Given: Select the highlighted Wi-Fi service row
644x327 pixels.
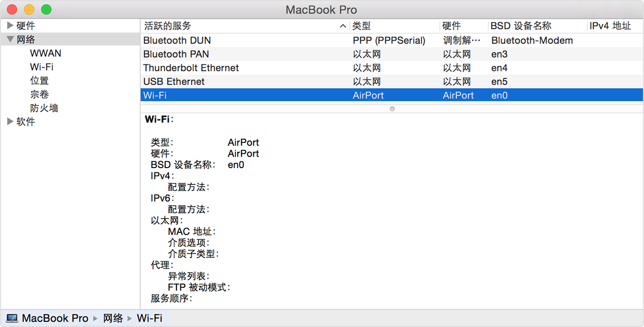Looking at the screenshot, I should (x=391, y=95).
